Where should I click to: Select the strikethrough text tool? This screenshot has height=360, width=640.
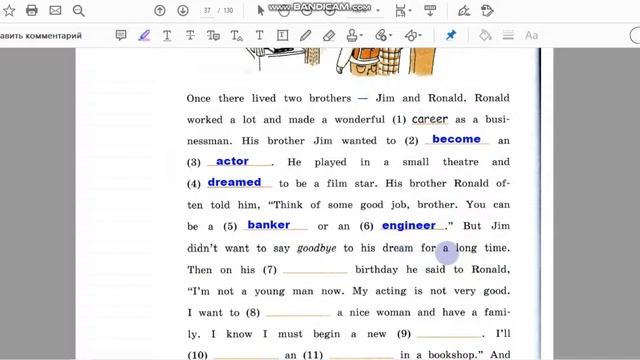(190, 36)
